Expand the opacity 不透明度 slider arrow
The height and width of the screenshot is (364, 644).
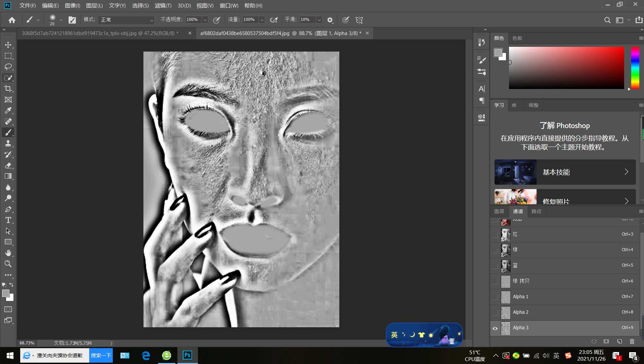[x=205, y=20]
